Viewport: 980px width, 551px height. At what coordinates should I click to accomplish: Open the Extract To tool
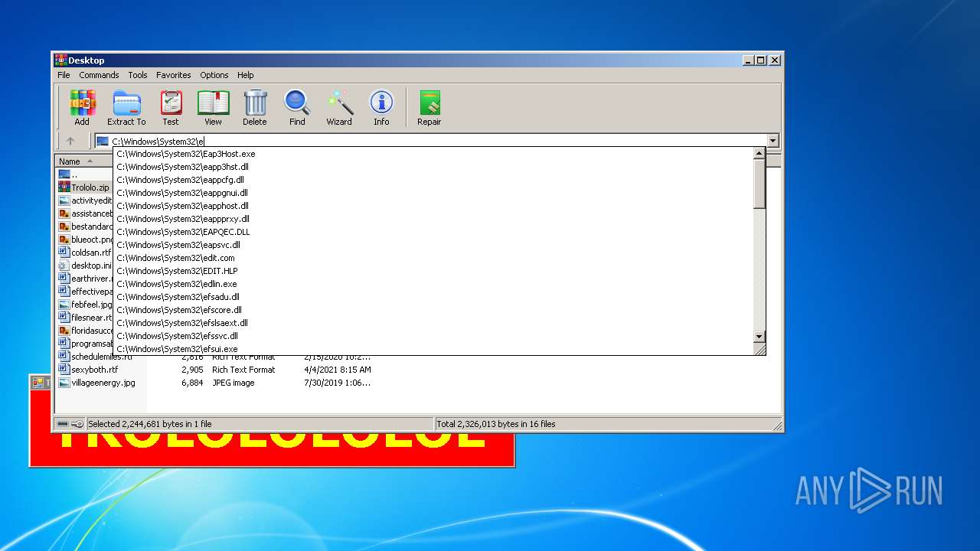(126, 107)
